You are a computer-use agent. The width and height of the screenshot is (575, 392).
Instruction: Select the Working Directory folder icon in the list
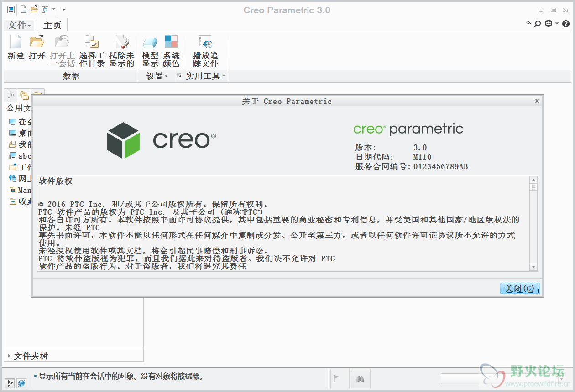pos(13,167)
